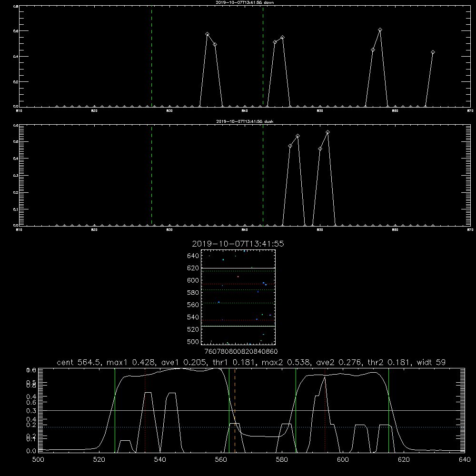The image size is (476, 476).
Task: Click scatter plot y-axis label 560
Action: click(193, 305)
